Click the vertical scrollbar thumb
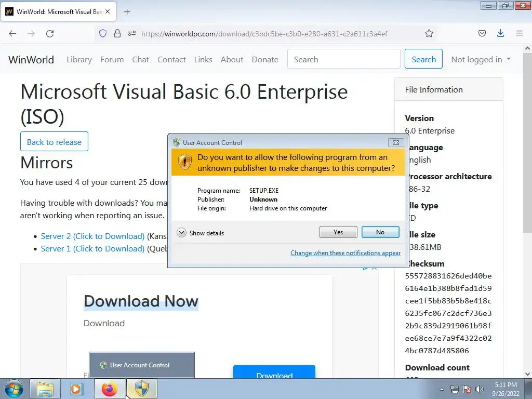 (x=527, y=142)
